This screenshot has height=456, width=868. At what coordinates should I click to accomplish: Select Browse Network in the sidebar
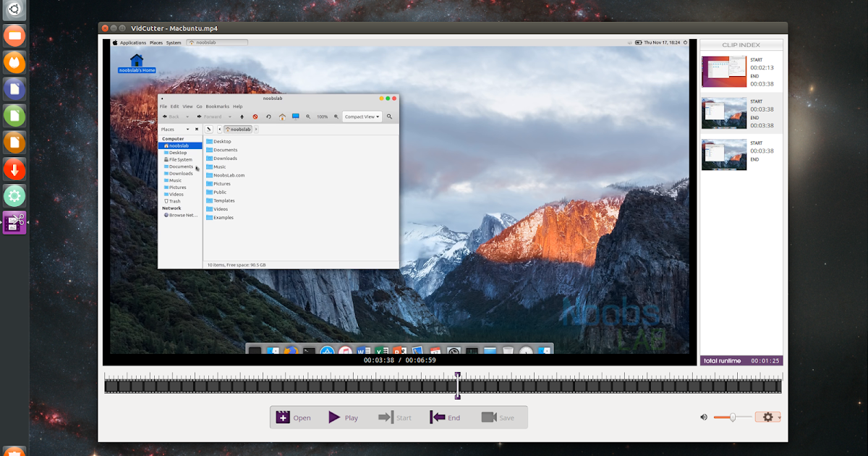pos(180,215)
